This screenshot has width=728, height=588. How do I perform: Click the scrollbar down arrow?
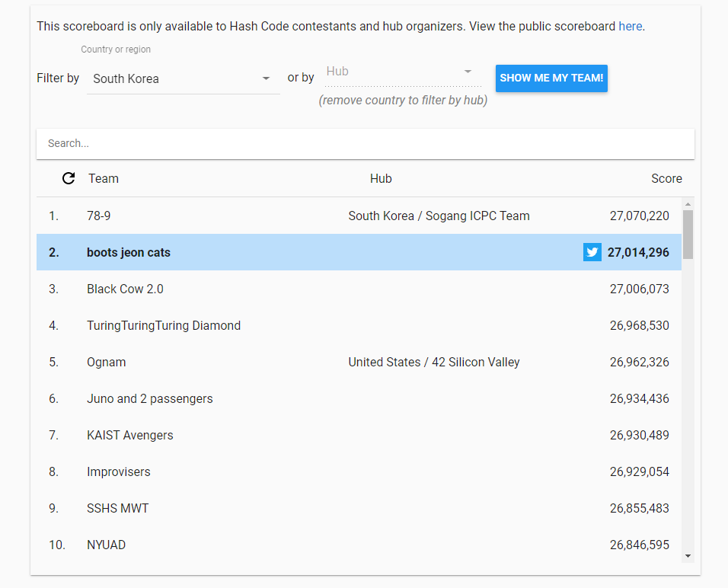pyautogui.click(x=688, y=556)
